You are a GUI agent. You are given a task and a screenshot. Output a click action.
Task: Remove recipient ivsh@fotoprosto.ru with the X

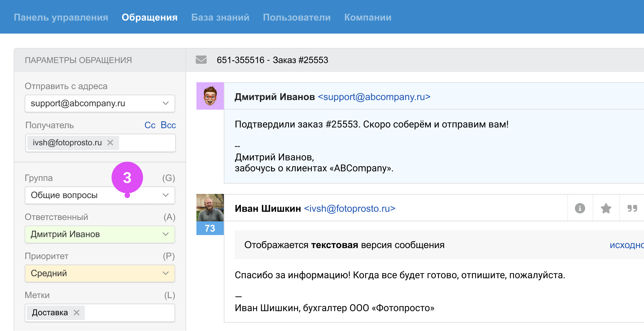pos(110,143)
